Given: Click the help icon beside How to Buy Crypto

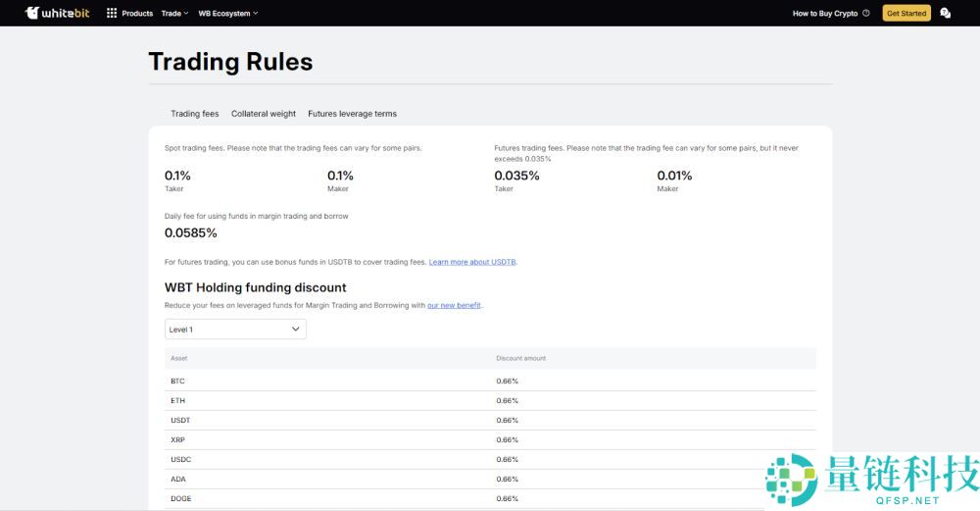Looking at the screenshot, I should (865, 14).
